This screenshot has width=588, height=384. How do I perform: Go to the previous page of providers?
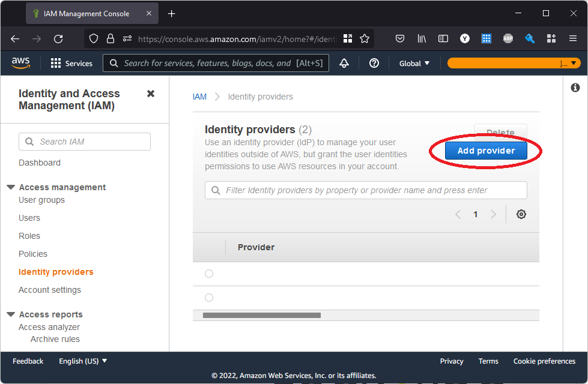pos(458,214)
